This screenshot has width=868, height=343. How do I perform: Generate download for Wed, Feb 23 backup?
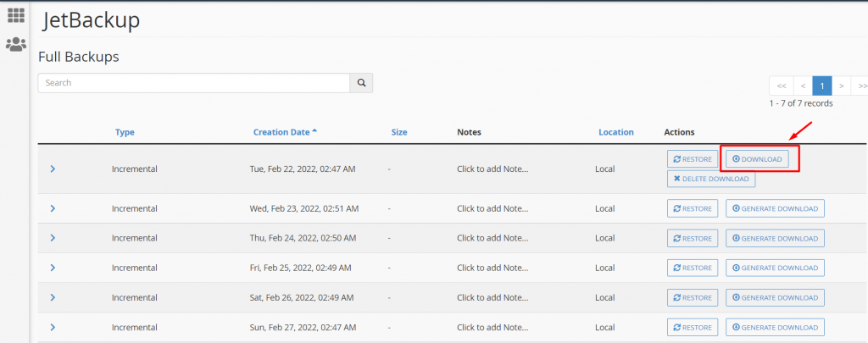click(775, 208)
